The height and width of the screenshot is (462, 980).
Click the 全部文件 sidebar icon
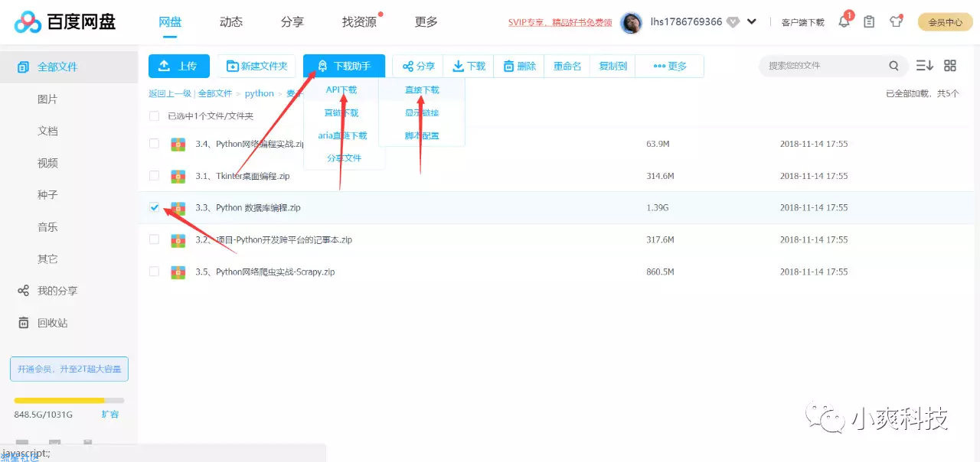click(24, 67)
